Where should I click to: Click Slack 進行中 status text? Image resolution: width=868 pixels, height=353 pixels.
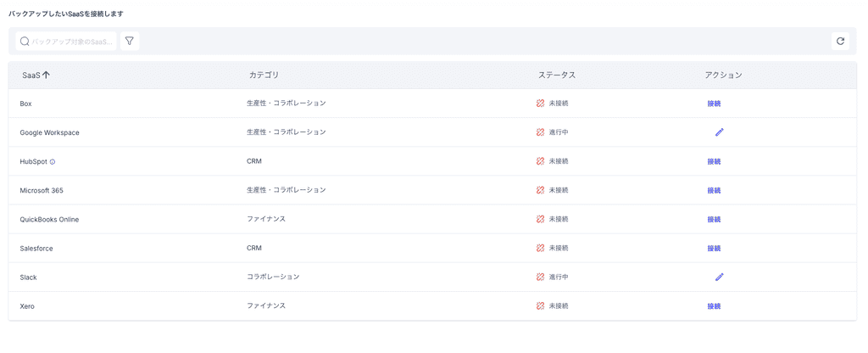pyautogui.click(x=559, y=277)
